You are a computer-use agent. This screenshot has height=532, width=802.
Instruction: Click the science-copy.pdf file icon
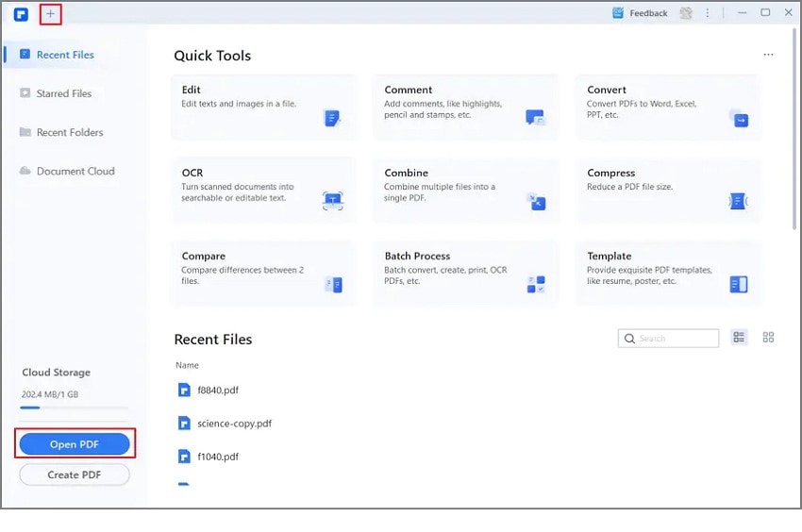[184, 423]
